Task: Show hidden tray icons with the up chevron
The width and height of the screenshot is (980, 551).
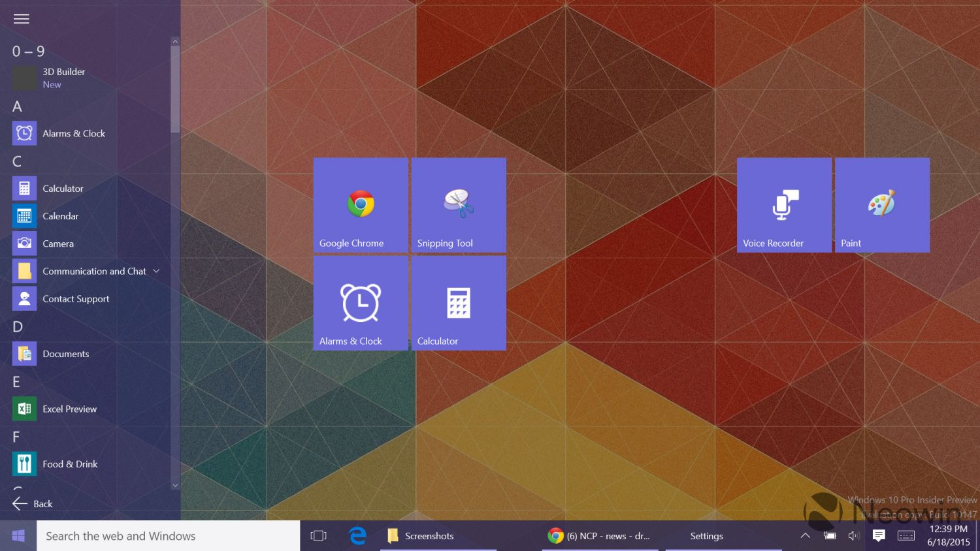Action: coord(805,536)
